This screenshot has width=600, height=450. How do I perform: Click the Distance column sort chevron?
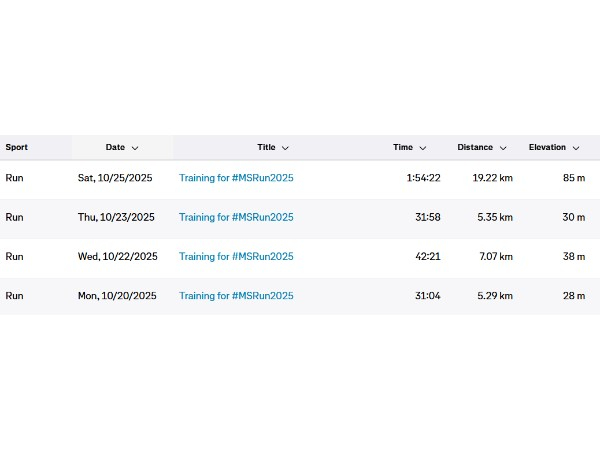pyautogui.click(x=503, y=148)
